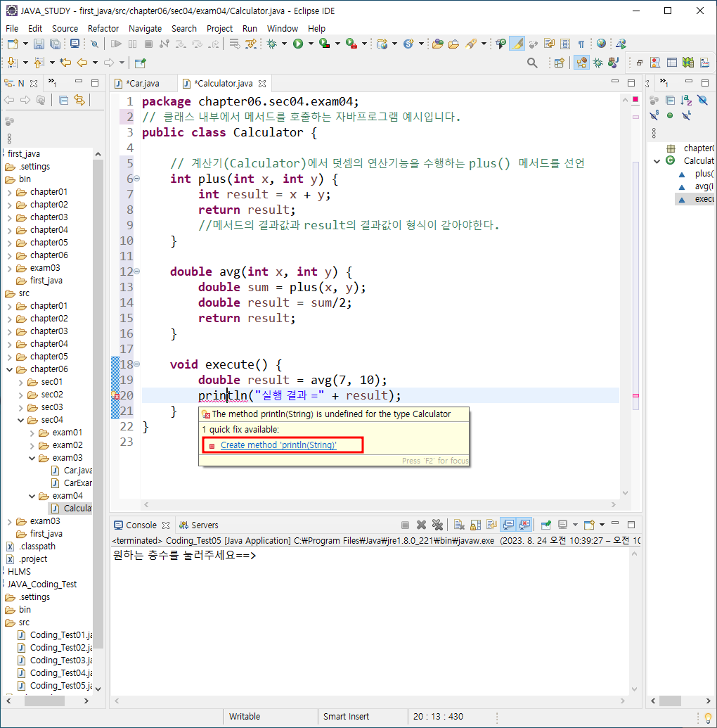This screenshot has height=728, width=717.
Task: Select Car.java file in Navigator
Action: pyautogui.click(x=72, y=471)
